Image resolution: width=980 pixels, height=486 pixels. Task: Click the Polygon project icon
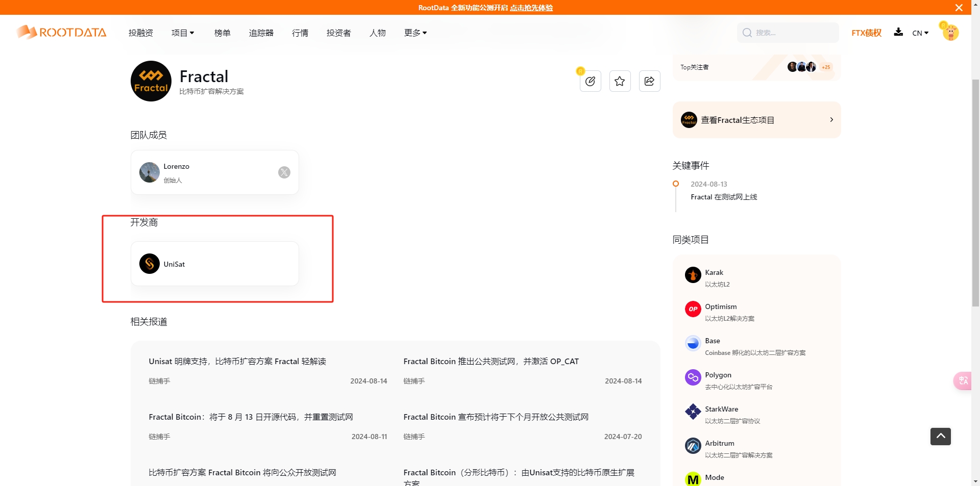click(693, 377)
